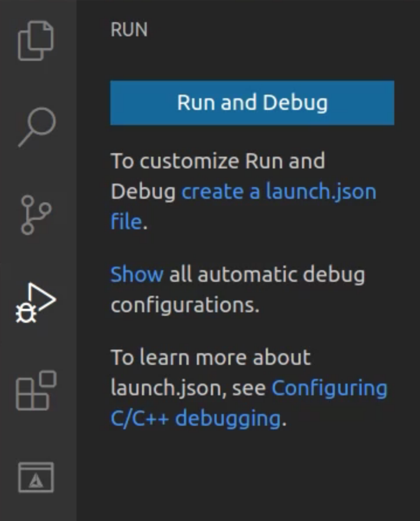Open the Source Control view icon
Screen dimensions: 420x521
[x=36, y=215]
